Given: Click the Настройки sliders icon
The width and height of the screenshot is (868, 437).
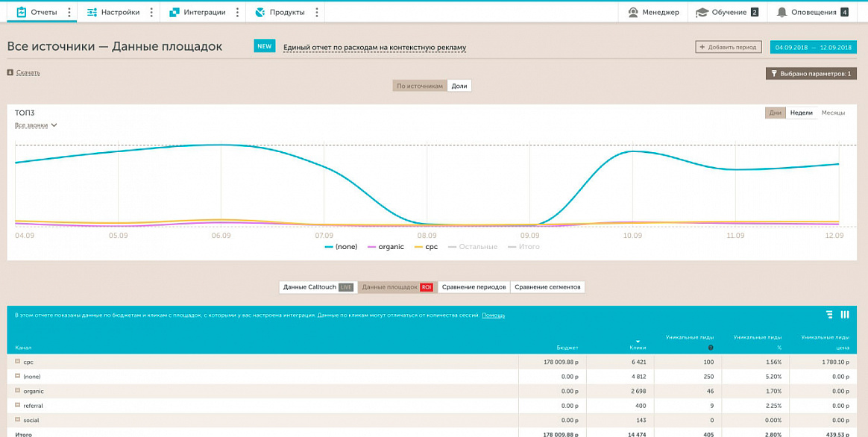Looking at the screenshot, I should (92, 12).
